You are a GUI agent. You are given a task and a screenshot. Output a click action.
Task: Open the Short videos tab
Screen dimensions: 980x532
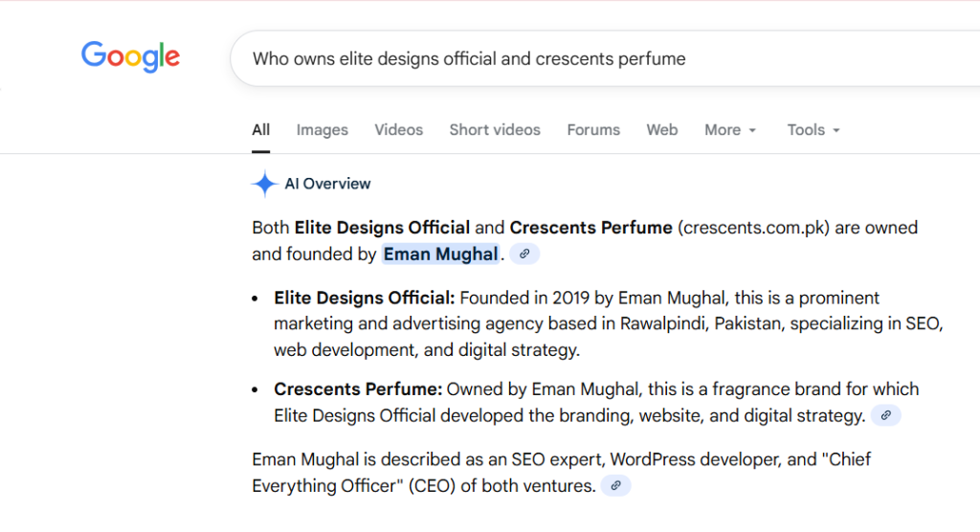coord(495,130)
